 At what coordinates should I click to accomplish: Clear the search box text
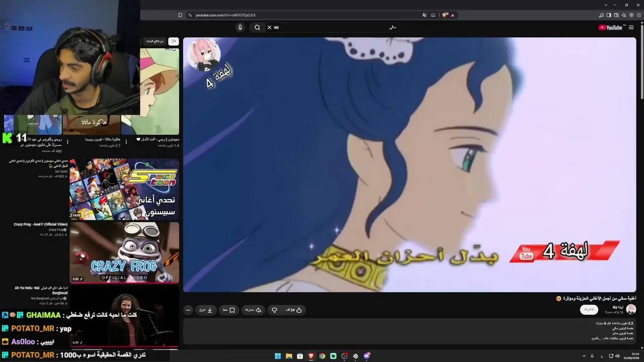point(269,27)
